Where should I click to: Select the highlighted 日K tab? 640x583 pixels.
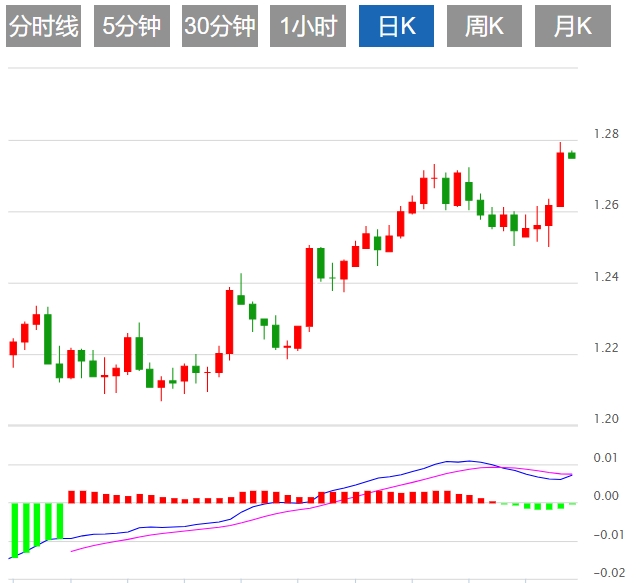pyautogui.click(x=396, y=26)
